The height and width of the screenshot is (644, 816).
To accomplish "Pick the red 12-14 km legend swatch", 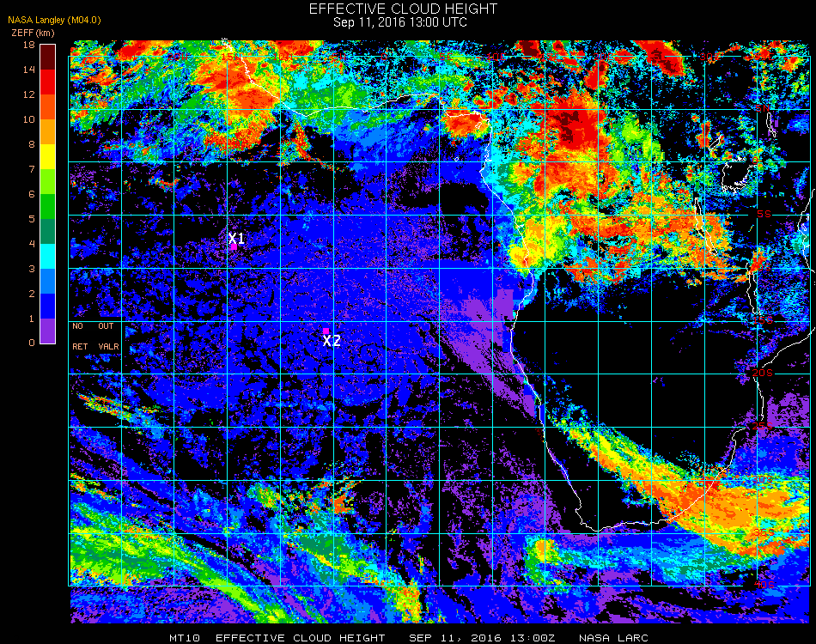I will coord(47,82).
